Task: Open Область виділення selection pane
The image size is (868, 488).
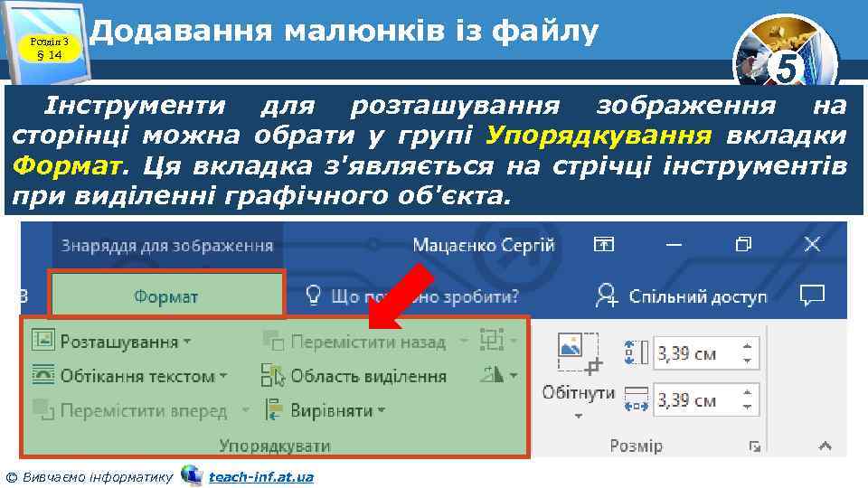Action: (354, 376)
